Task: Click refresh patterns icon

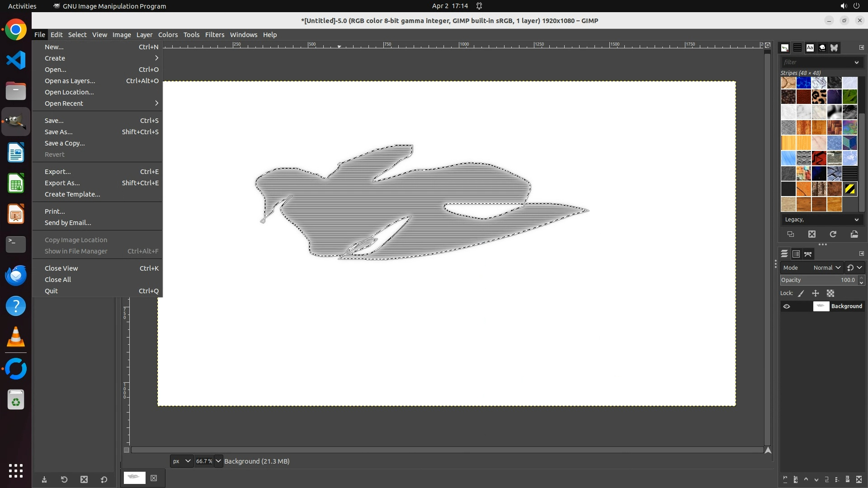Action: [833, 234]
